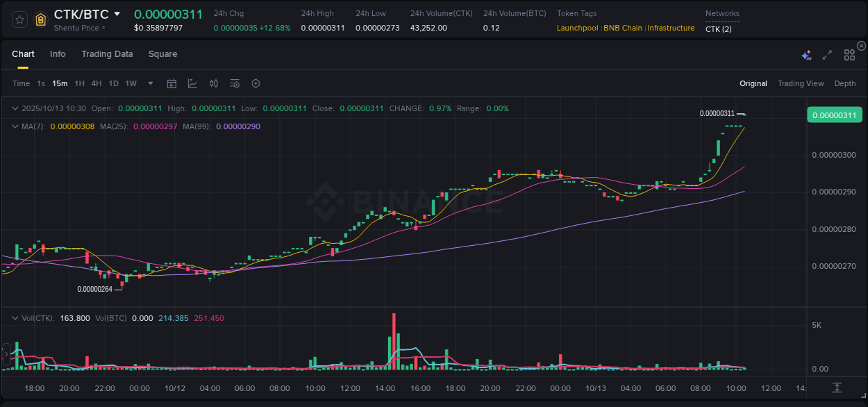Image resolution: width=868 pixels, height=407 pixels.
Task: Switch to the Trading Data tab
Action: (x=107, y=53)
